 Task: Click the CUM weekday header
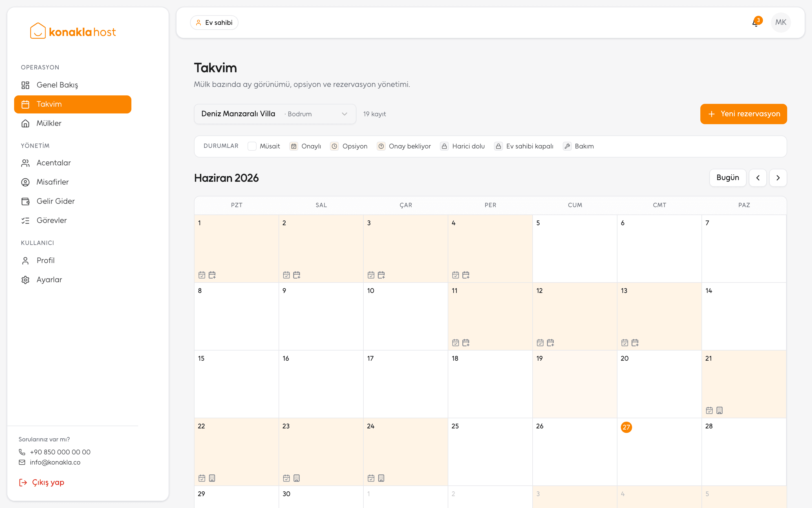(x=575, y=205)
